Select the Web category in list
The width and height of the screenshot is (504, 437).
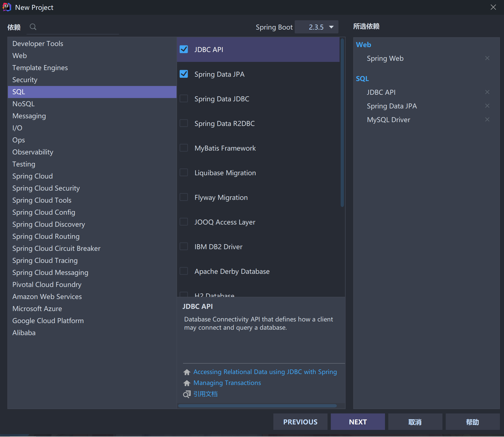tap(92, 56)
